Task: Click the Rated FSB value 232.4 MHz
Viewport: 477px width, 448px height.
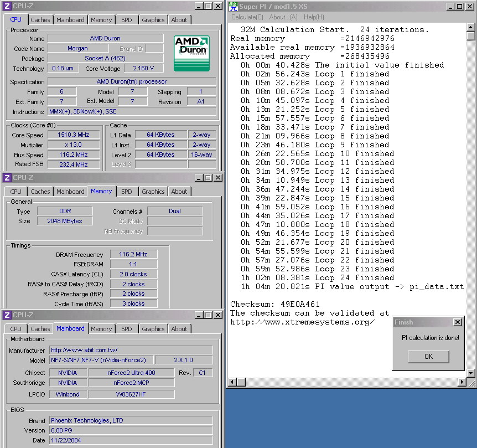Action: [74, 164]
